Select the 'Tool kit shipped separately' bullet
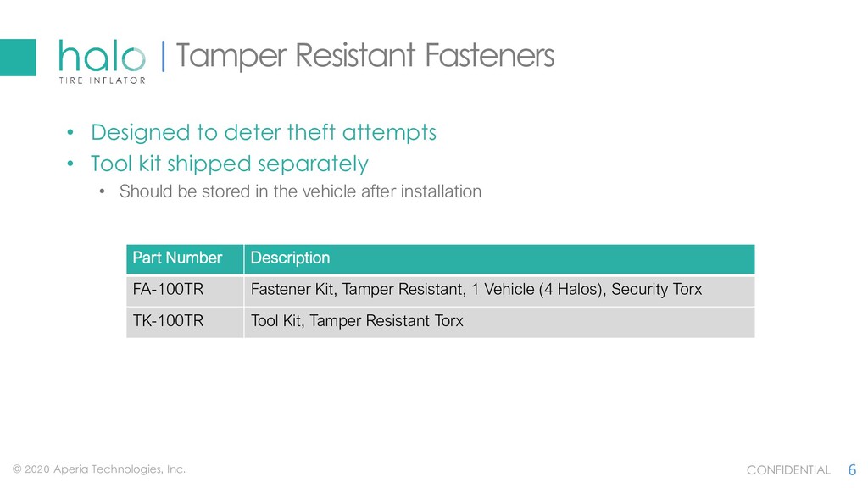The image size is (868, 488). click(229, 164)
